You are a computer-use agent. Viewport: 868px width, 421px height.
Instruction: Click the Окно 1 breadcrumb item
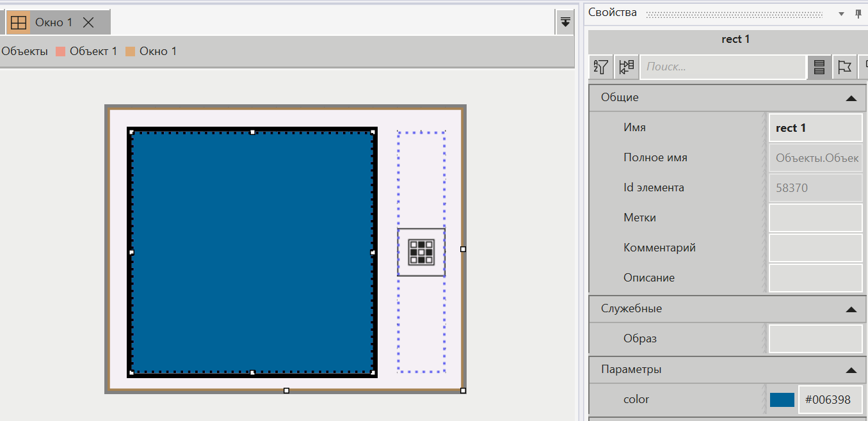pyautogui.click(x=157, y=51)
